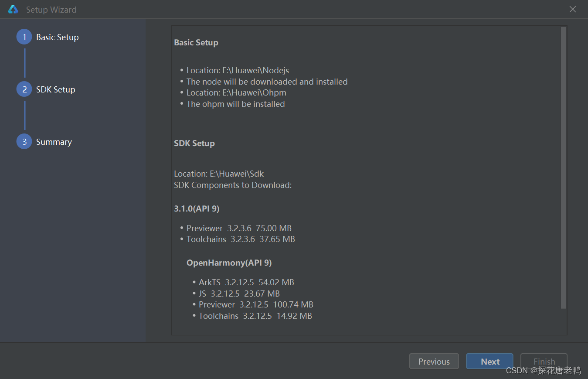Select step 2 circle icon
588x379 pixels.
coord(24,89)
